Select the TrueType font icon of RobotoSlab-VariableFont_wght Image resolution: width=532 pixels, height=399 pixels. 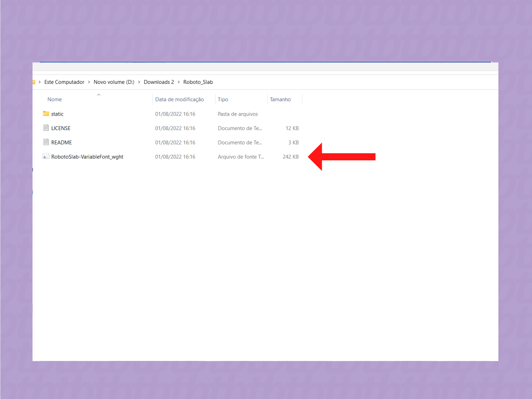tap(46, 156)
